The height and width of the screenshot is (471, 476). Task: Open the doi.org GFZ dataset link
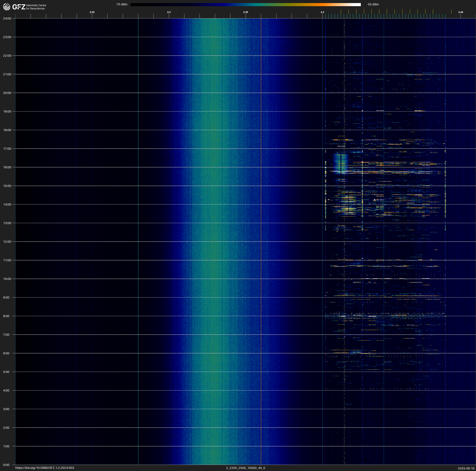pos(45,468)
